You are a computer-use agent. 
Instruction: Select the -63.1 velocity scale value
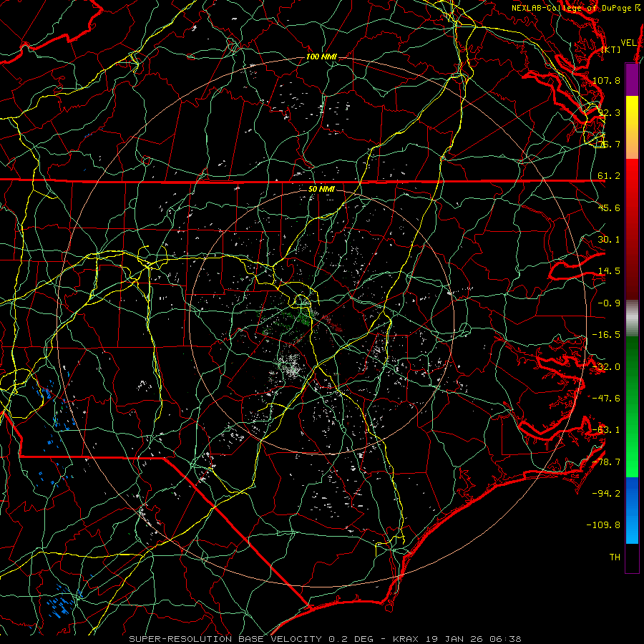tap(606, 430)
